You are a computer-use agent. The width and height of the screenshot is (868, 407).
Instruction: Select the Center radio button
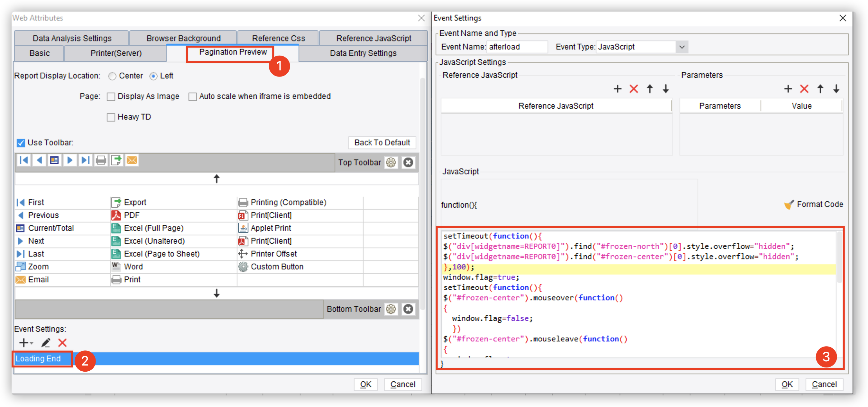112,76
